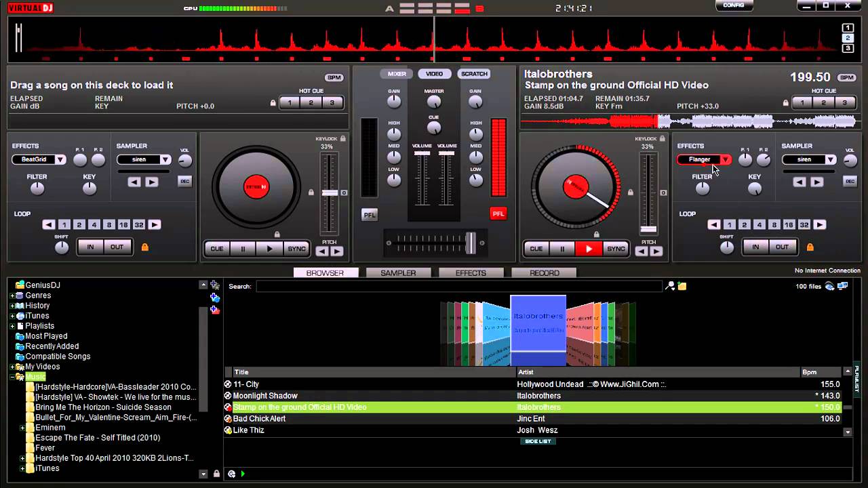Halve the loop length on left deck
868x488 pixels.
point(48,224)
